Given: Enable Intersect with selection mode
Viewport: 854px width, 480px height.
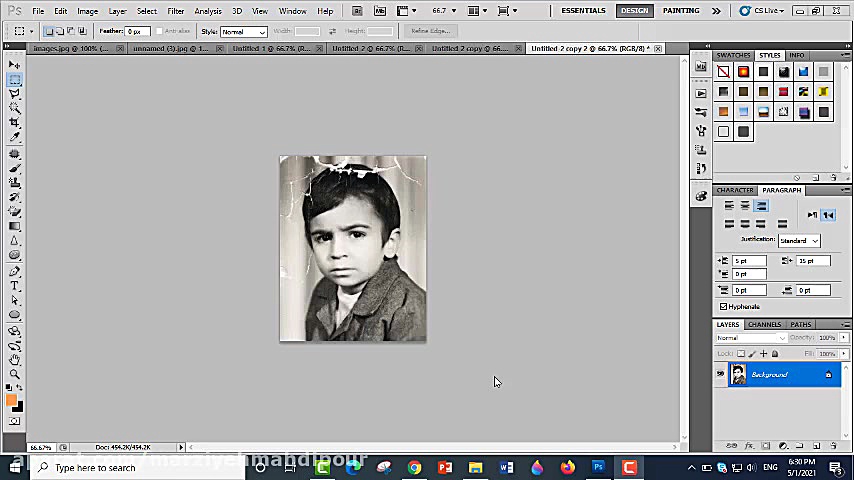Looking at the screenshot, I should [x=82, y=31].
